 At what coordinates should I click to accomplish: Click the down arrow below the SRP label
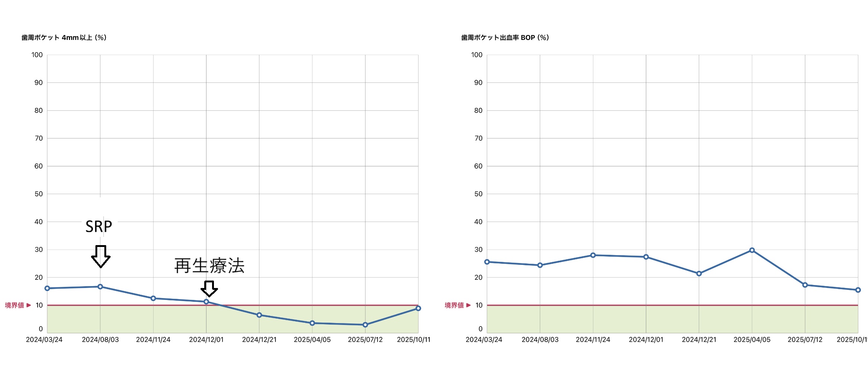click(x=101, y=256)
